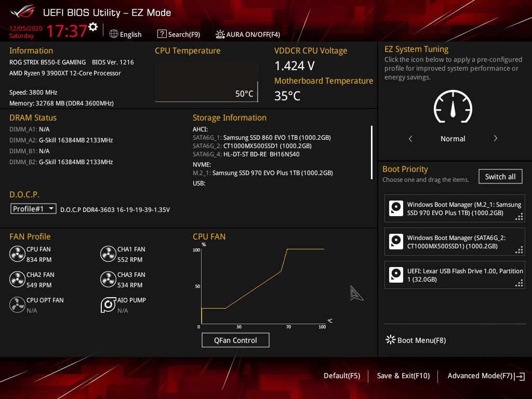Viewport: 532px width, 399px height.
Task: Click disk icon of M.2_1 Windows Boot Manager
Action: [x=396, y=208]
